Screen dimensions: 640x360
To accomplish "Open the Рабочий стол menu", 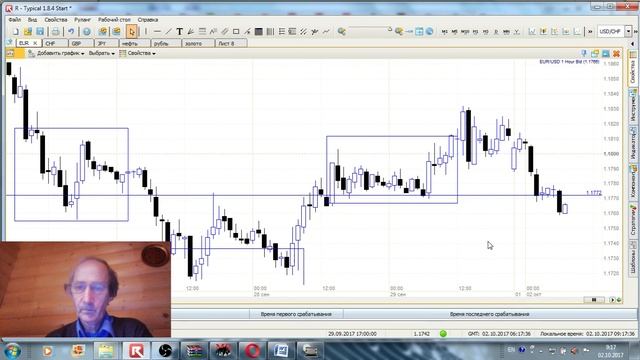I will 114,20.
